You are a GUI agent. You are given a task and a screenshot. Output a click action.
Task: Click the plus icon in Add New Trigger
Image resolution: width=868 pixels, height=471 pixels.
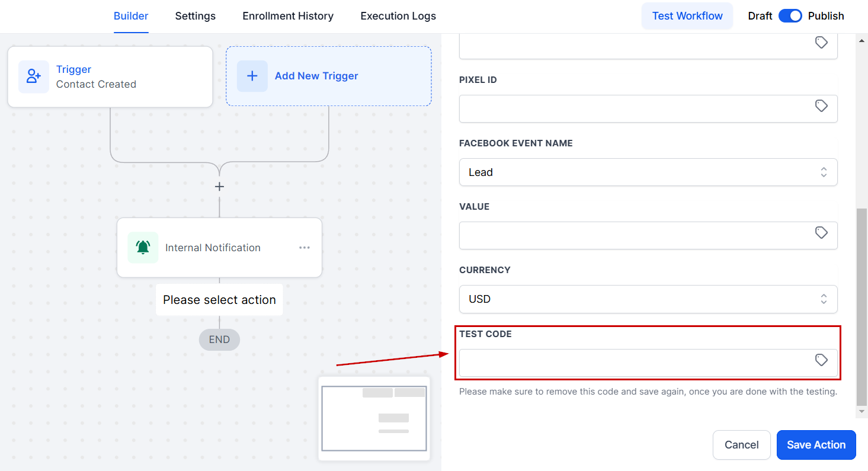click(x=252, y=76)
